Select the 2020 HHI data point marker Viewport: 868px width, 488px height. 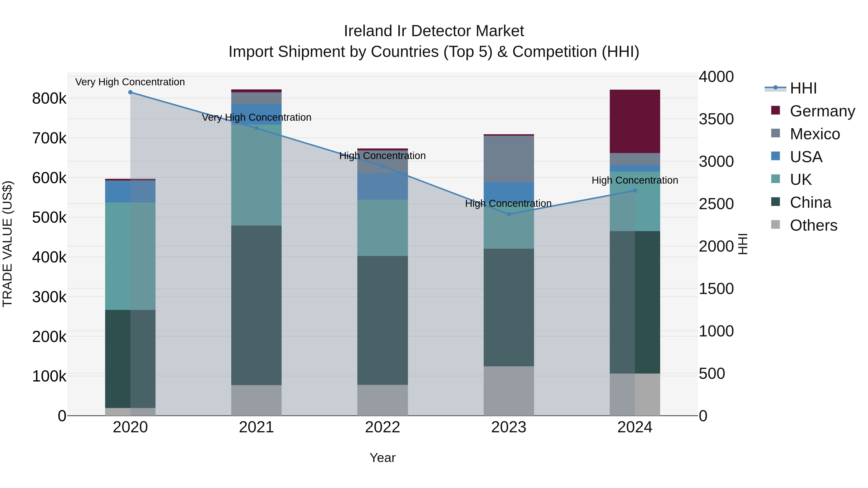(x=130, y=92)
